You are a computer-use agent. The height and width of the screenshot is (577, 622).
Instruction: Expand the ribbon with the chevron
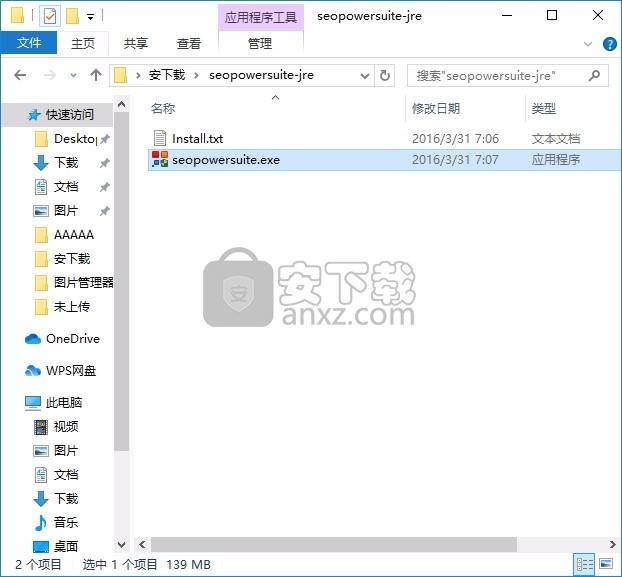pos(588,44)
